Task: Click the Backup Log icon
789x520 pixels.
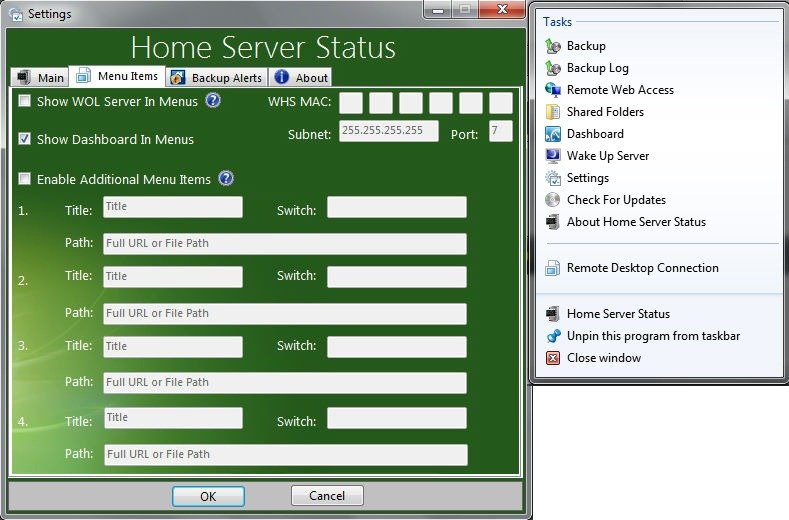Action: point(553,68)
